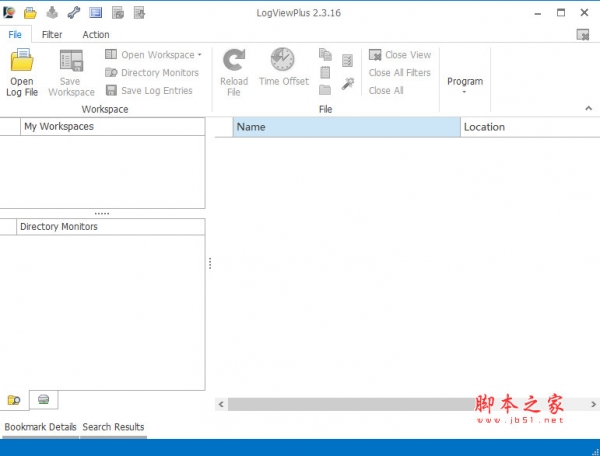This screenshot has width=600, height=456.
Task: Click the Location column header
Action: pos(530,127)
